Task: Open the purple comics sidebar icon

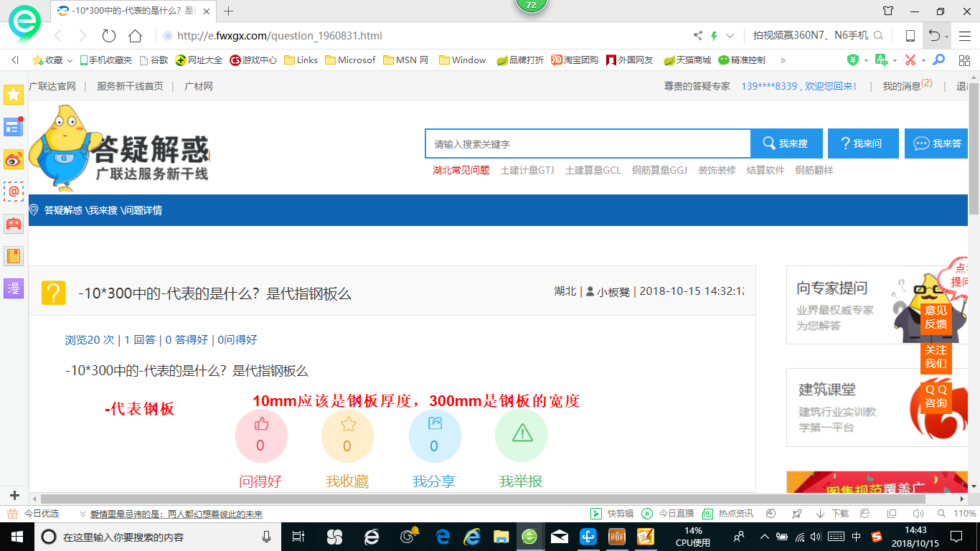Action: 14,288
